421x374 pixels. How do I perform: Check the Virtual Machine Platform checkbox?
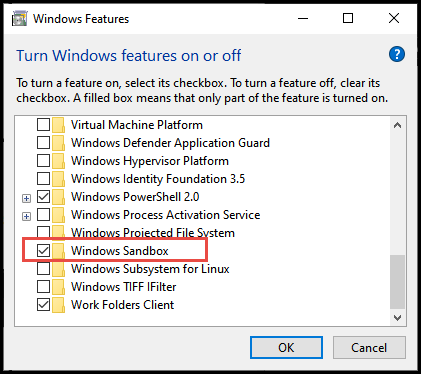(43, 125)
